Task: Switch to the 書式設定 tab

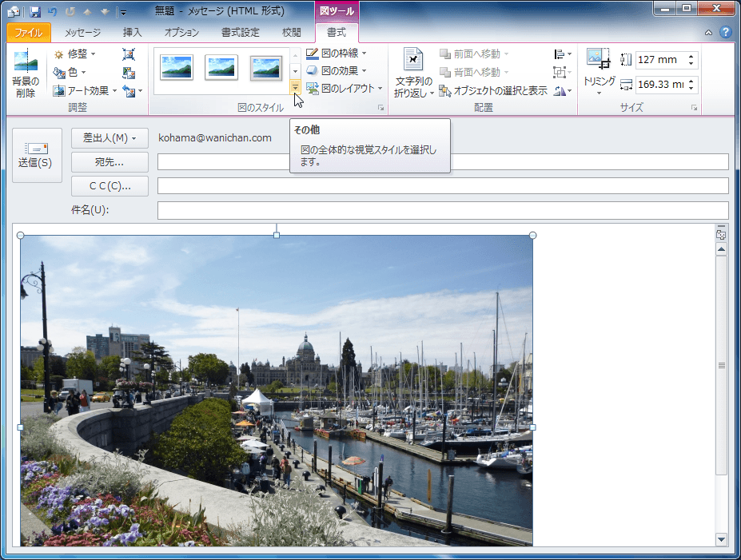Action: point(241,33)
